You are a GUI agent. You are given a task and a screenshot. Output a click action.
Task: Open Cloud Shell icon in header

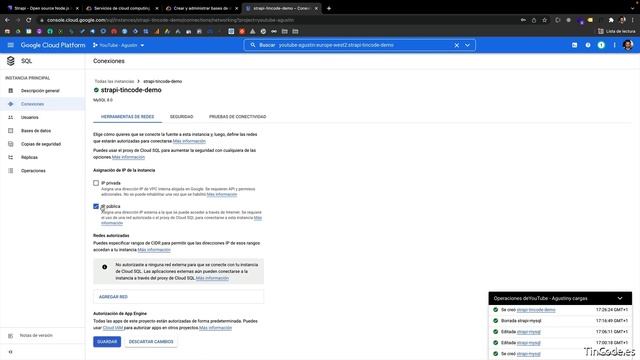click(x=575, y=45)
